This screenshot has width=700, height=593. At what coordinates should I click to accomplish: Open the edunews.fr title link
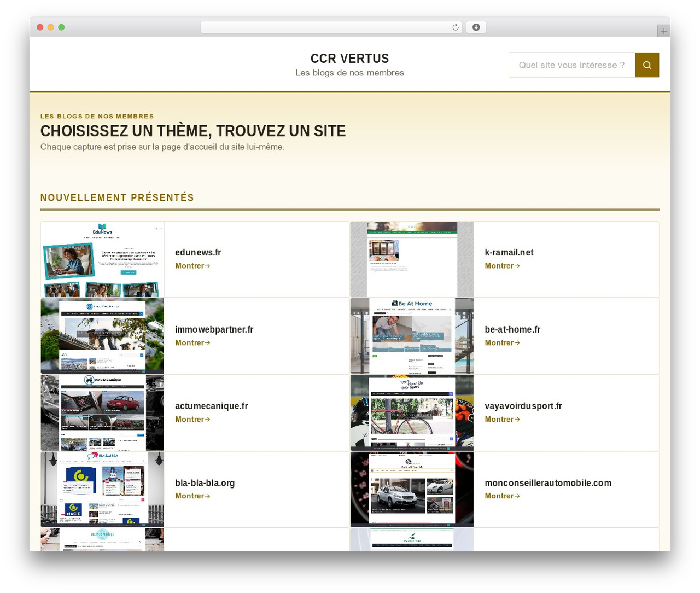click(198, 252)
